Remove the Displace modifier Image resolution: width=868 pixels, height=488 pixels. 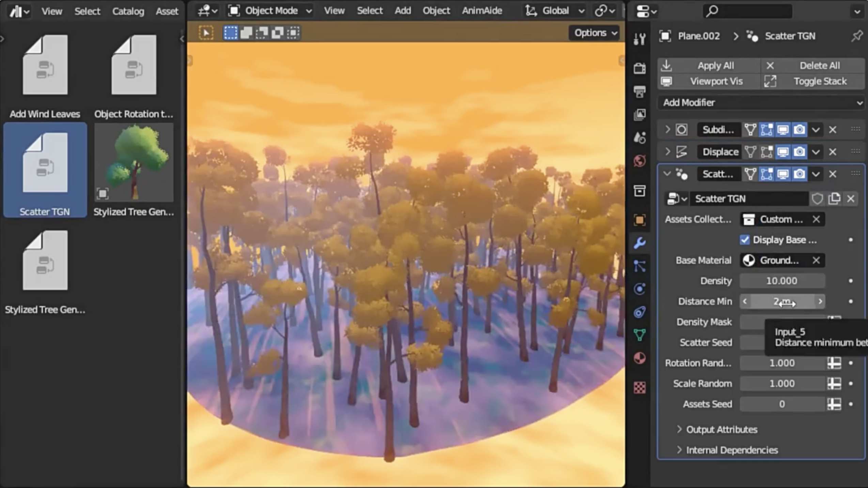[833, 152]
